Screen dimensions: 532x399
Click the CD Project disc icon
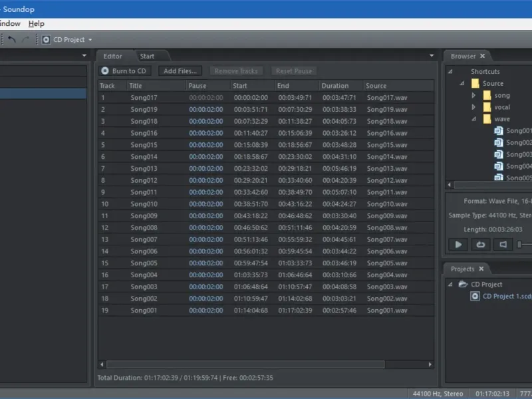click(46, 40)
